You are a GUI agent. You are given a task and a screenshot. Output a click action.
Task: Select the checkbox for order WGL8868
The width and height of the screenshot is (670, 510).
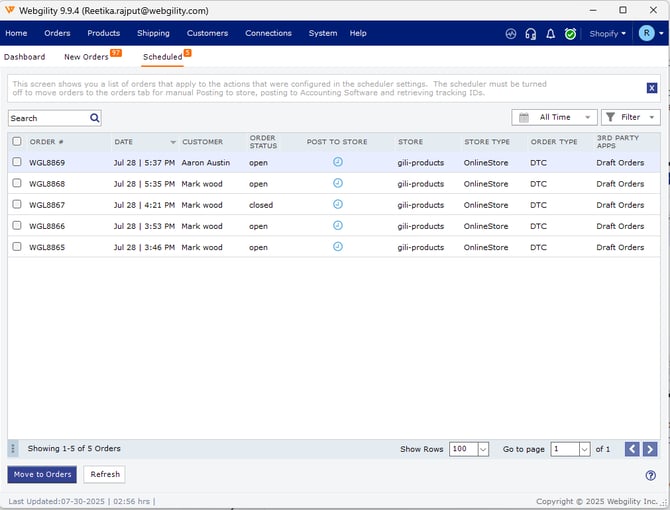17,184
